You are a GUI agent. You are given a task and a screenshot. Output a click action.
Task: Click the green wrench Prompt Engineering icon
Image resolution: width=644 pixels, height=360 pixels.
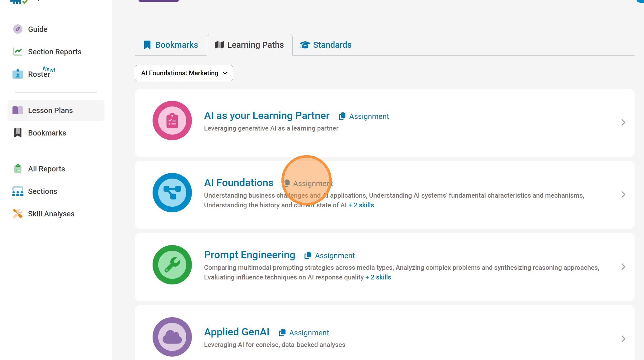pyautogui.click(x=172, y=265)
